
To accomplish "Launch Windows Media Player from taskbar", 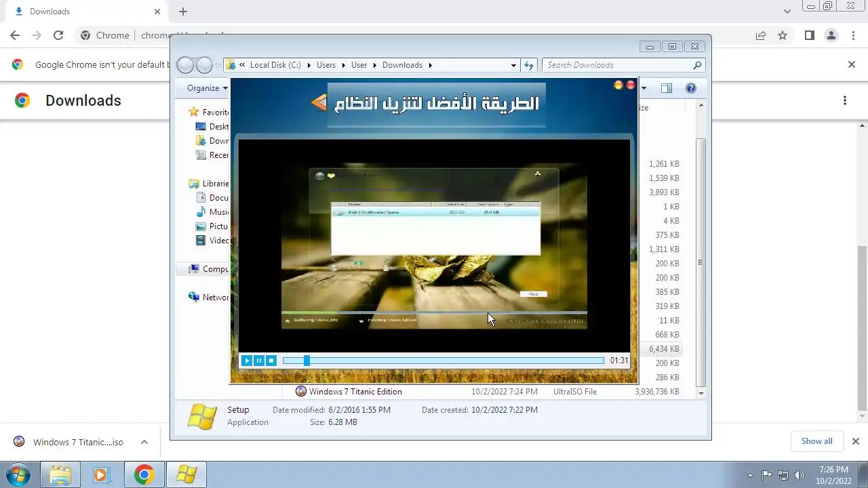I will [x=100, y=474].
